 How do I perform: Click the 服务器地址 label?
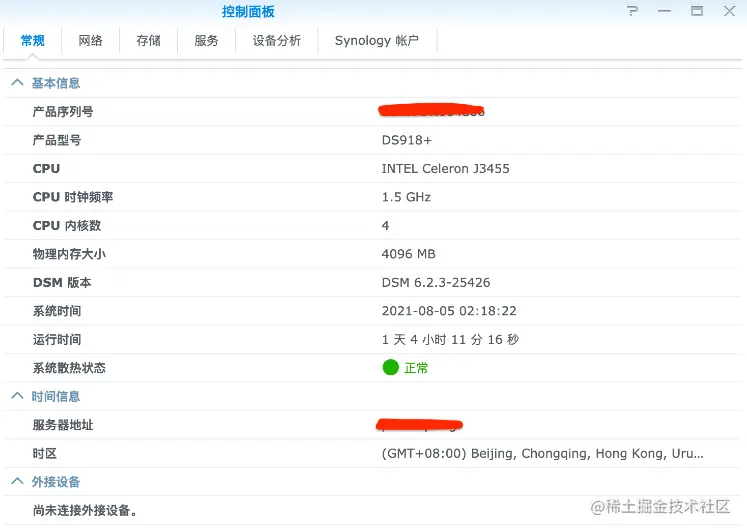pyautogui.click(x=63, y=425)
